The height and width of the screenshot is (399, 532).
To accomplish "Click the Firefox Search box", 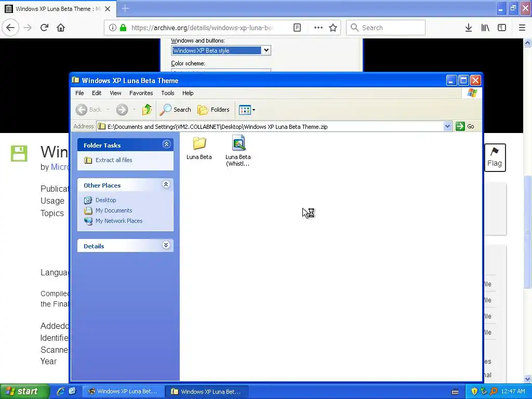I will coord(386,28).
